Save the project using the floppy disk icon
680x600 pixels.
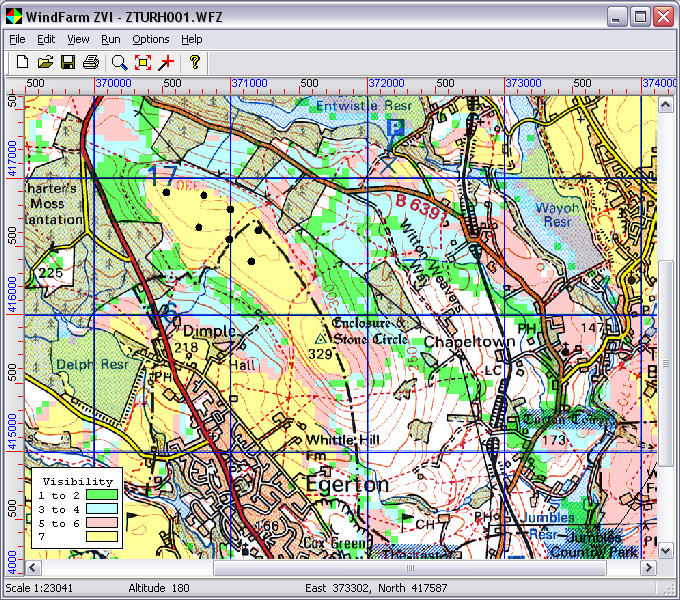coord(68,62)
